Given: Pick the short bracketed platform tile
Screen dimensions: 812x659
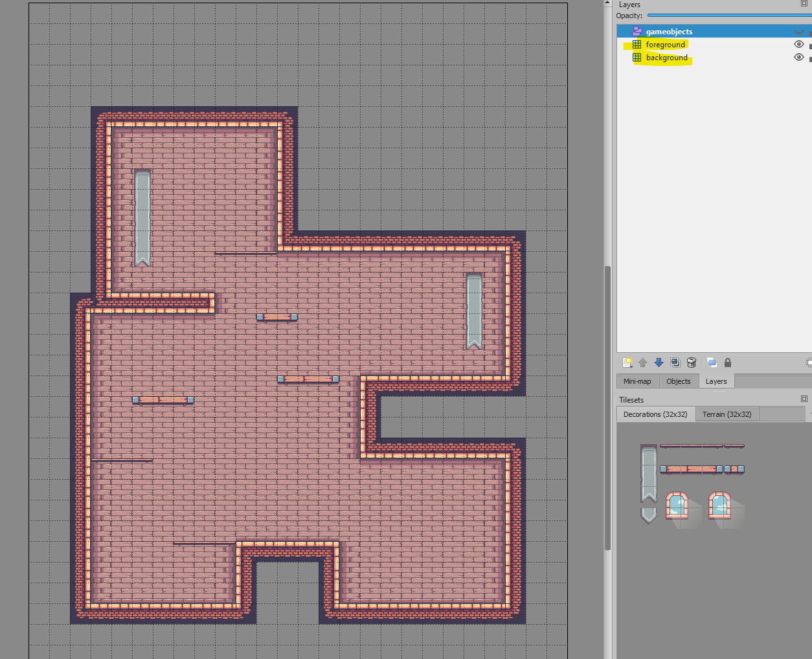Looking at the screenshot, I should (x=734, y=469).
